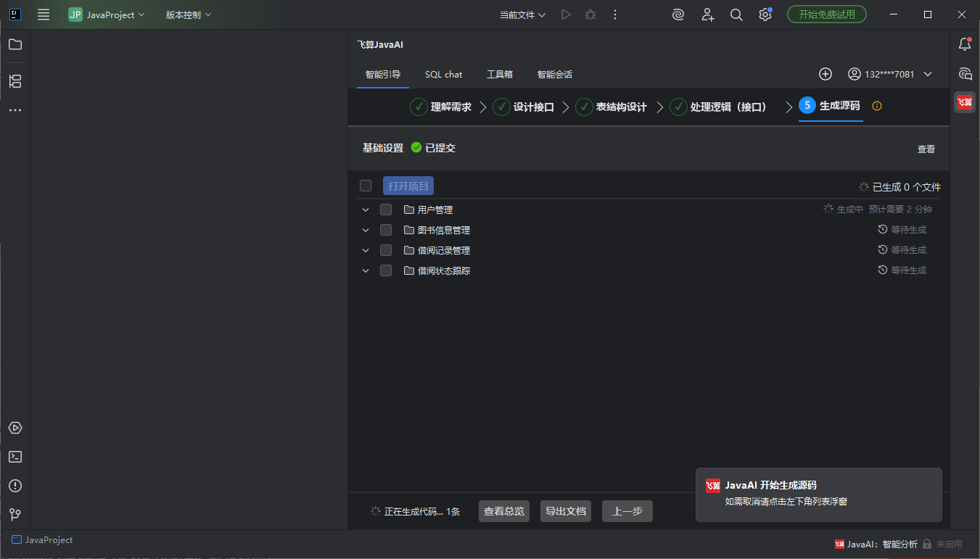The image size is (980, 559).
Task: Open the 当前文件 run configuration dropdown
Action: [x=522, y=15]
